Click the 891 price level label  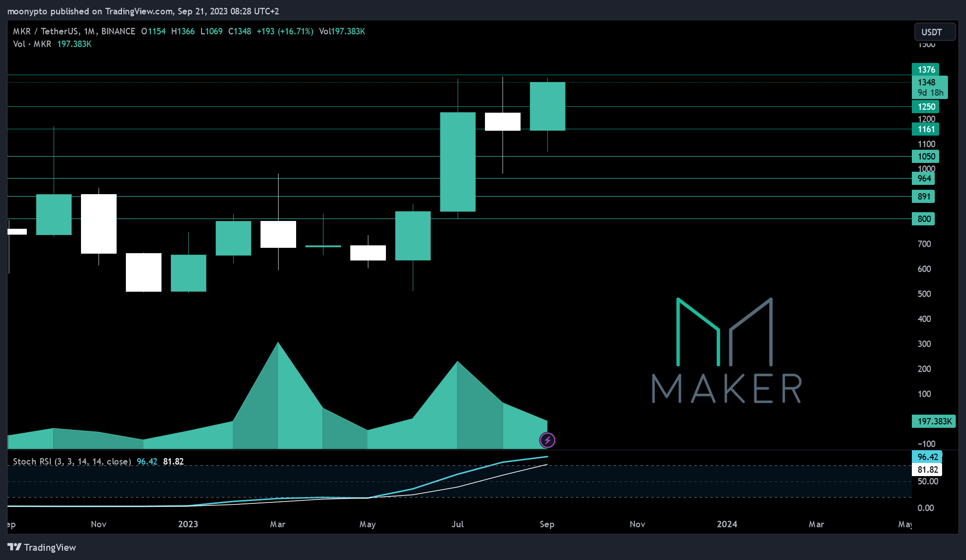point(924,197)
